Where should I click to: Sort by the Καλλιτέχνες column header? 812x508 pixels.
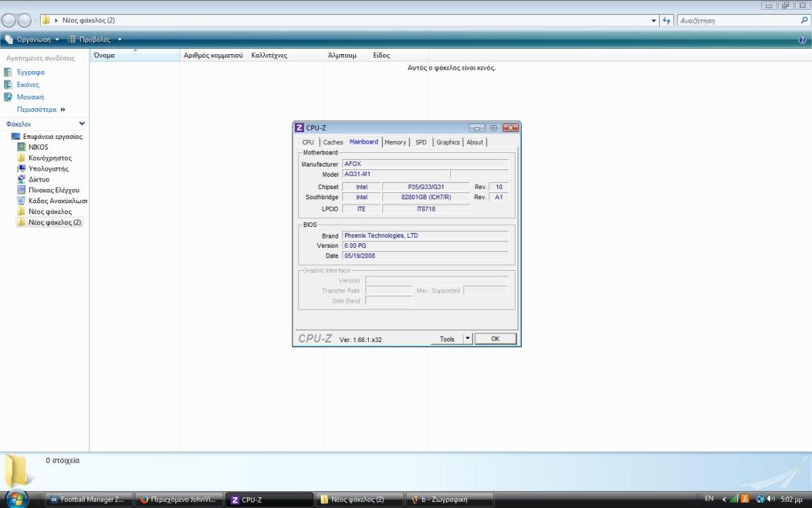[x=286, y=55]
